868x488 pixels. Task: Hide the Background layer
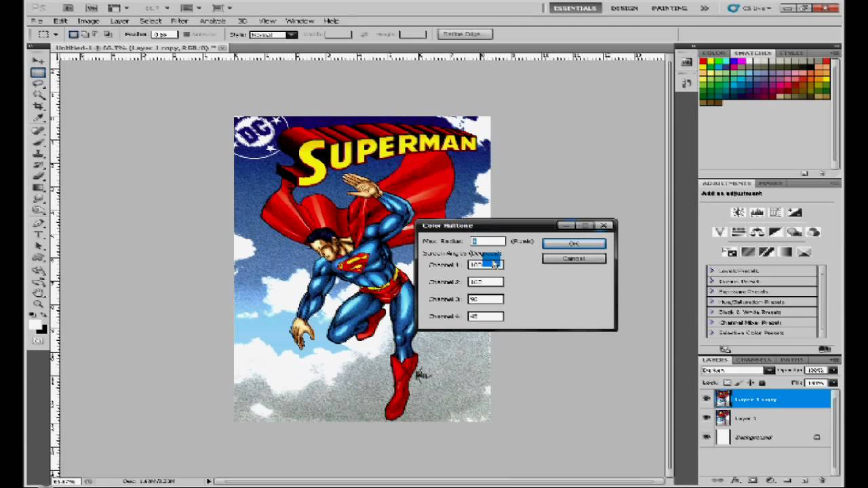[x=706, y=436]
